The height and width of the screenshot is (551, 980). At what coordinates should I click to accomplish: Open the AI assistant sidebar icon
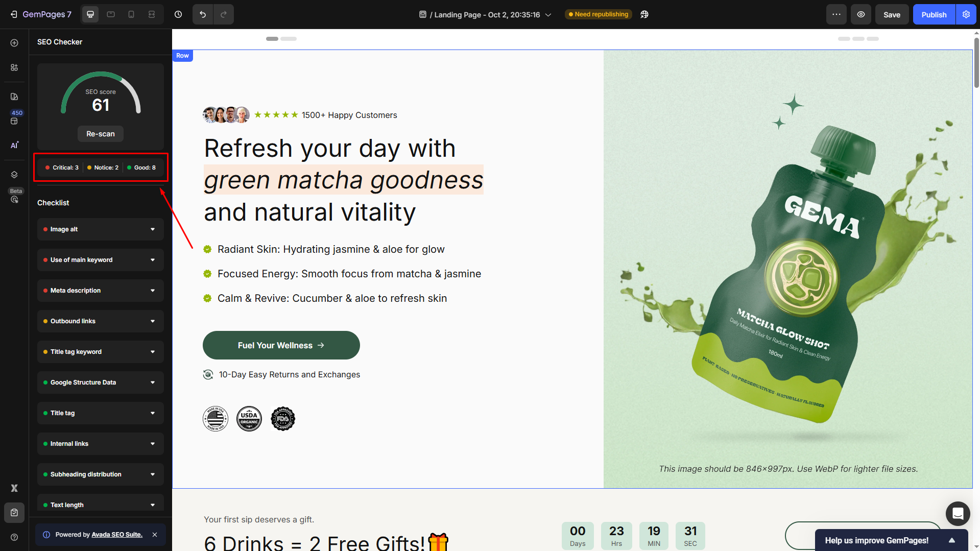14,145
